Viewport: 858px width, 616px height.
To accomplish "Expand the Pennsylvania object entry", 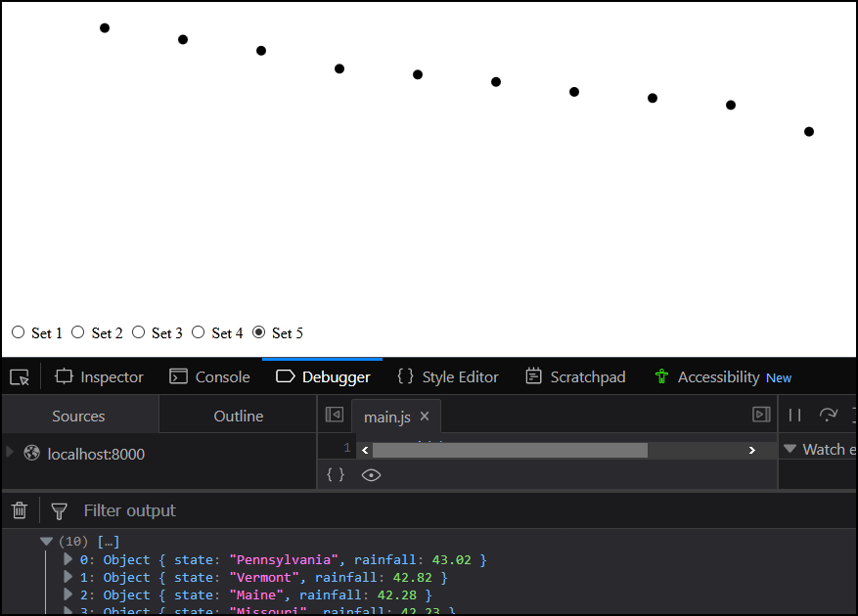I will [x=68, y=559].
